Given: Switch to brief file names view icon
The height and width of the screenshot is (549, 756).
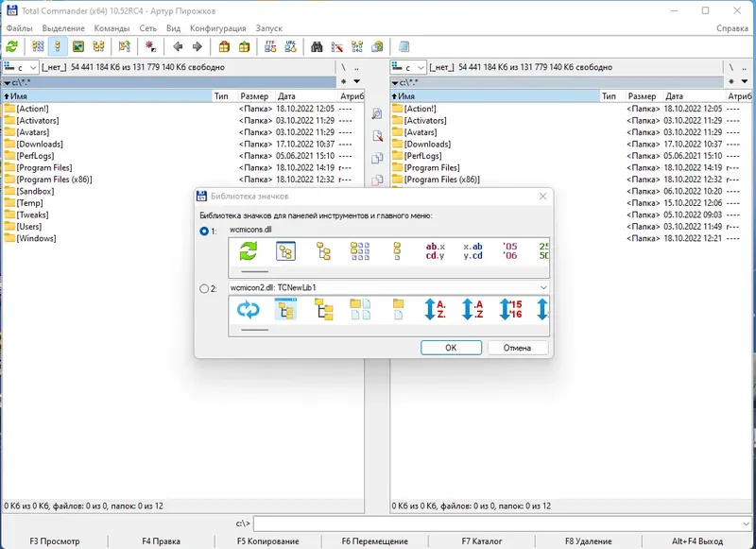Looking at the screenshot, I should (38, 46).
